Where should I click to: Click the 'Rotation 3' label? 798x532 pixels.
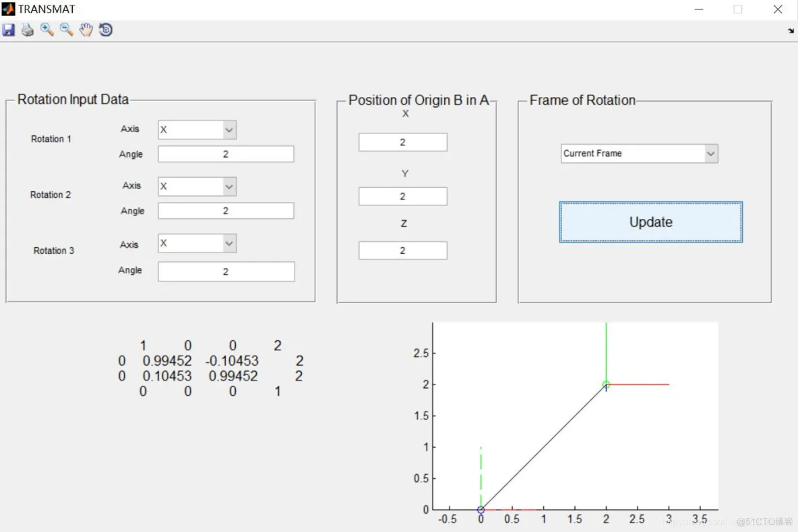pos(53,251)
